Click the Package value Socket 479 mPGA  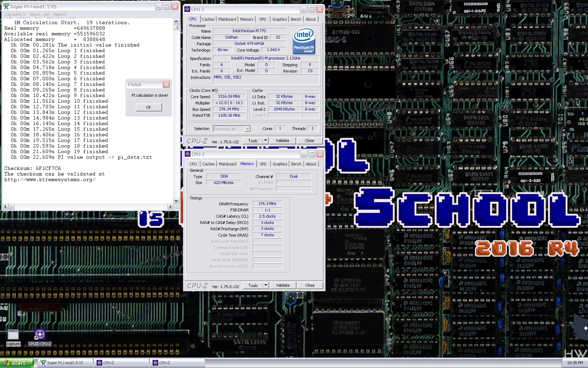[x=249, y=44]
